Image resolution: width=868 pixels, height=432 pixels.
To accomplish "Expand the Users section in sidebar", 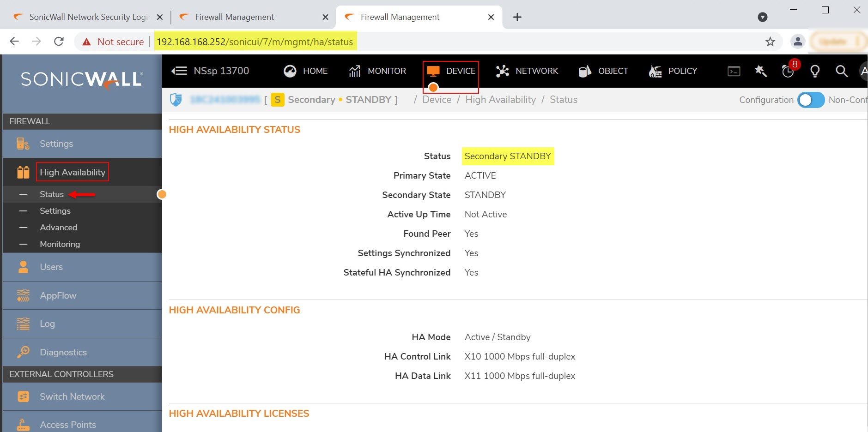I will [x=51, y=267].
